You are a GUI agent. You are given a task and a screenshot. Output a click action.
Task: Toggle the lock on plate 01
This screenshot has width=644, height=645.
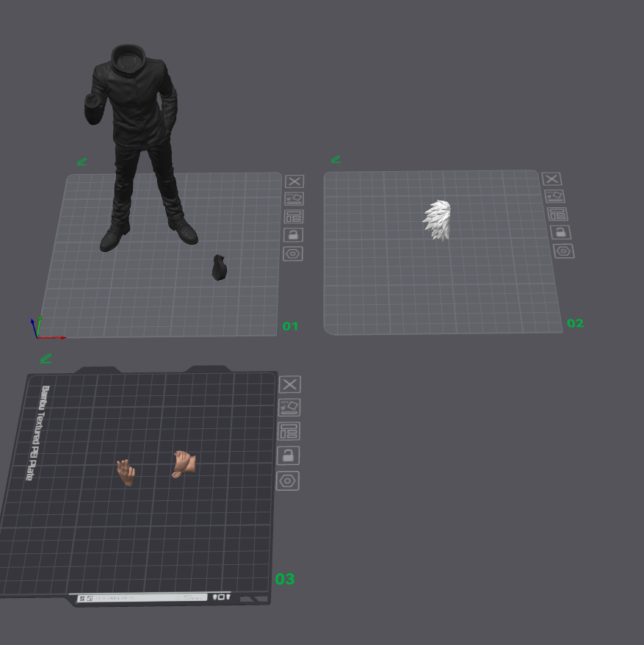(293, 235)
